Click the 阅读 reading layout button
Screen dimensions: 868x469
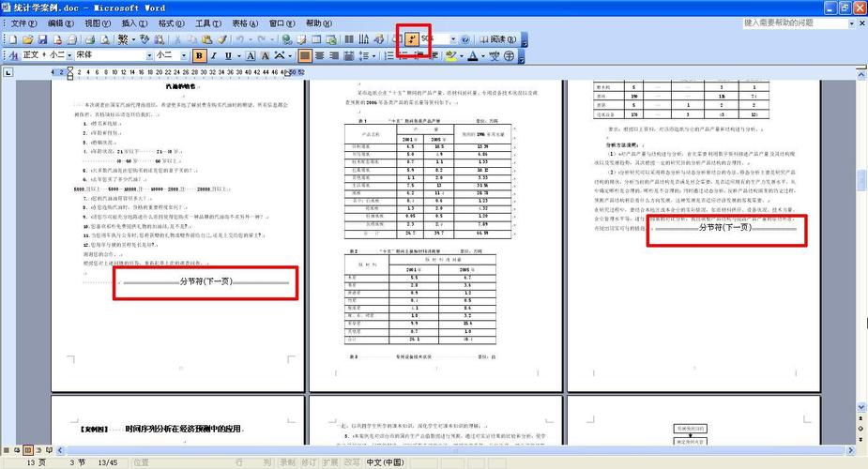pos(497,39)
